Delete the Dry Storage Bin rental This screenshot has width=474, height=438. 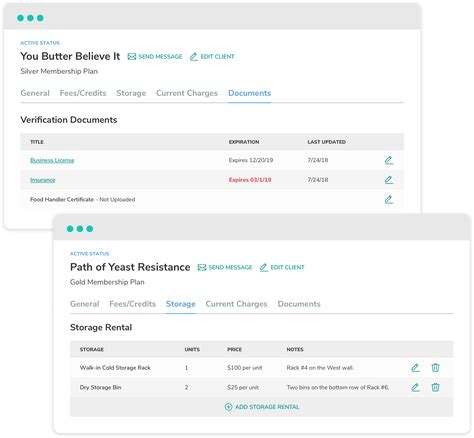(435, 387)
